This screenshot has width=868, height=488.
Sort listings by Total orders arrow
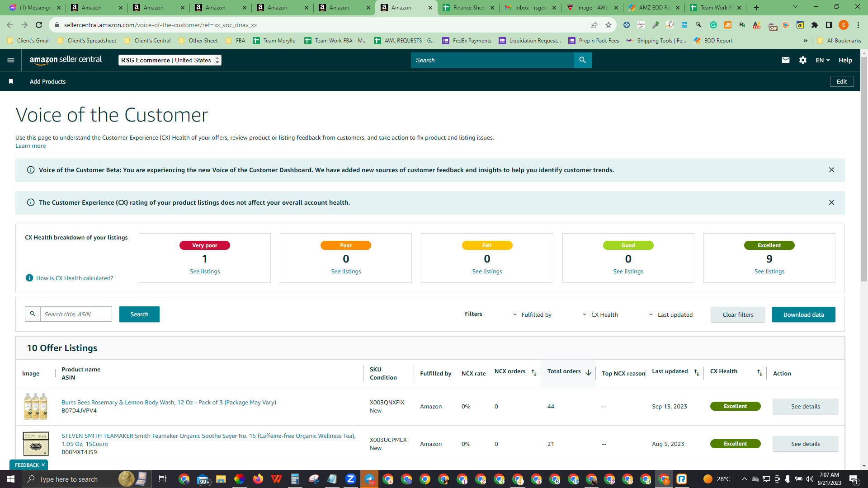[588, 372]
